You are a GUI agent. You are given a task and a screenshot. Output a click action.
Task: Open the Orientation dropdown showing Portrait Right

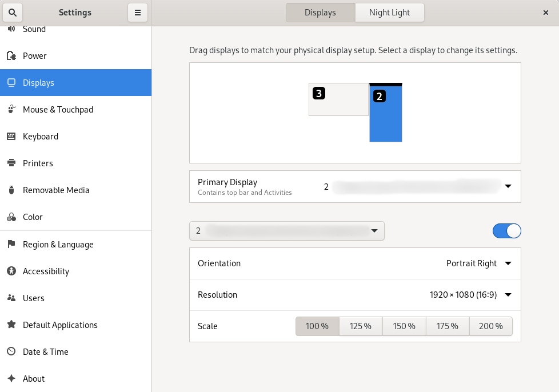click(x=478, y=263)
